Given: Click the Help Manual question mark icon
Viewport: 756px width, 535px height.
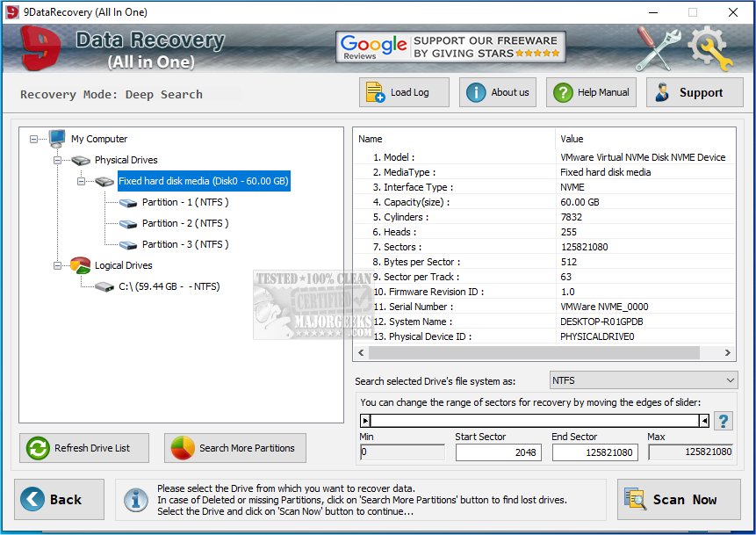Looking at the screenshot, I should click(563, 92).
